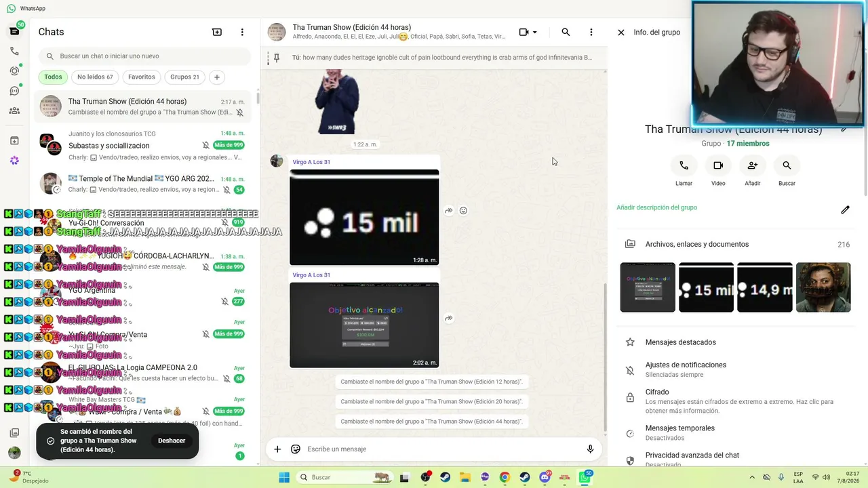Forward the 15 mil image message
The width and height of the screenshot is (868, 488).
[x=448, y=211]
